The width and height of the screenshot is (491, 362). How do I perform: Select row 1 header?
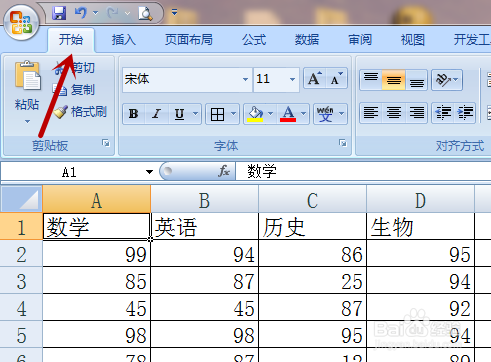(21, 227)
